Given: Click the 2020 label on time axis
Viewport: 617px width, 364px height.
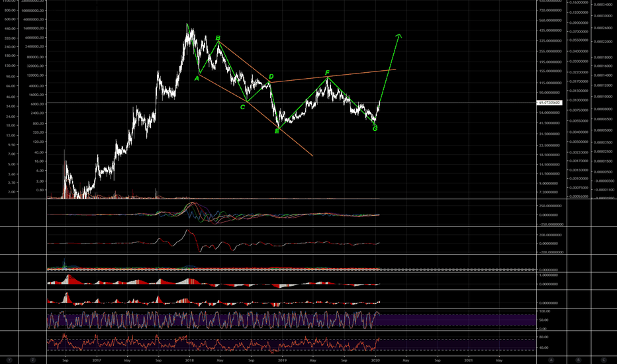Looking at the screenshot, I should click(x=375, y=360).
